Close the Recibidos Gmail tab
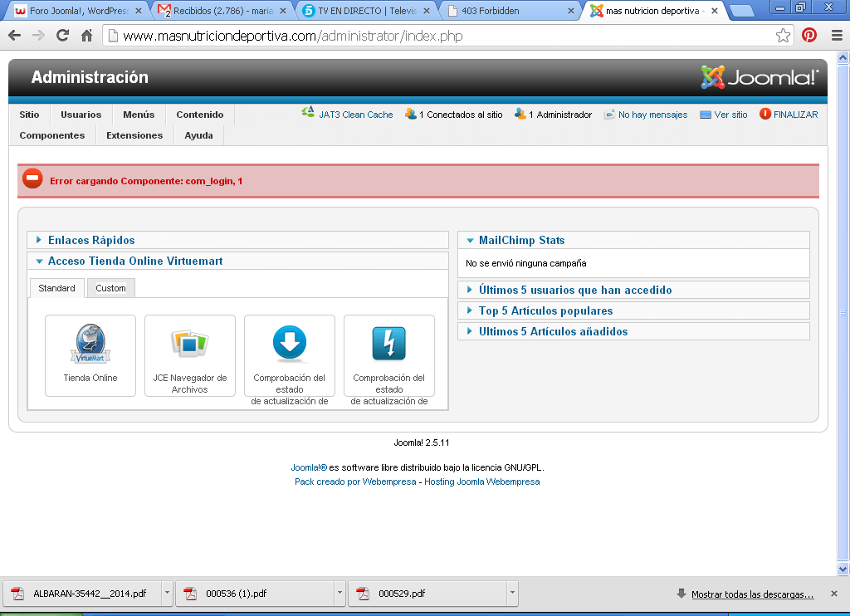850x616 pixels. point(283,11)
